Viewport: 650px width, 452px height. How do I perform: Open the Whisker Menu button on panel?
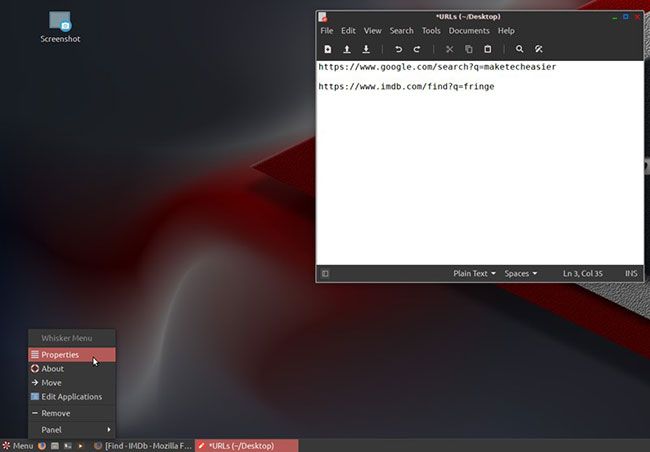coord(17,446)
